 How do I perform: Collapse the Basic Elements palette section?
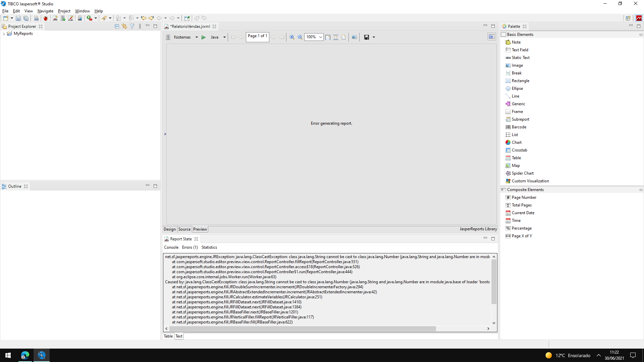point(520,35)
